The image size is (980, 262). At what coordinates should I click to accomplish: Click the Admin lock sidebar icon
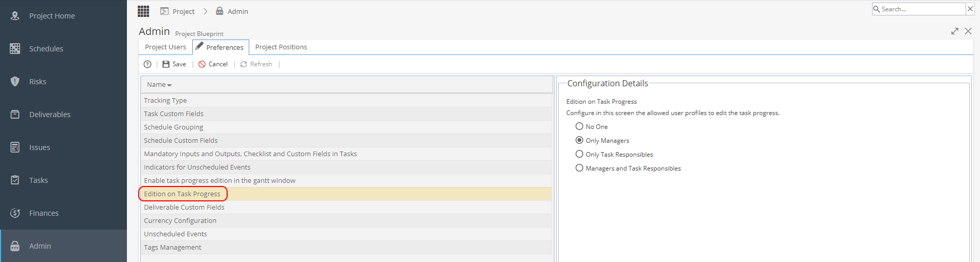[15, 246]
